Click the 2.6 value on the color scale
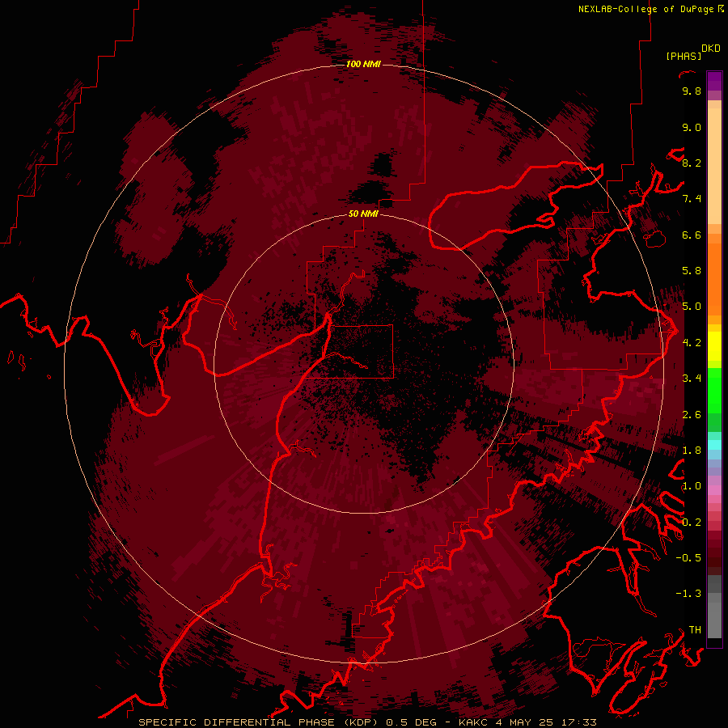The image size is (728, 728). [x=692, y=415]
